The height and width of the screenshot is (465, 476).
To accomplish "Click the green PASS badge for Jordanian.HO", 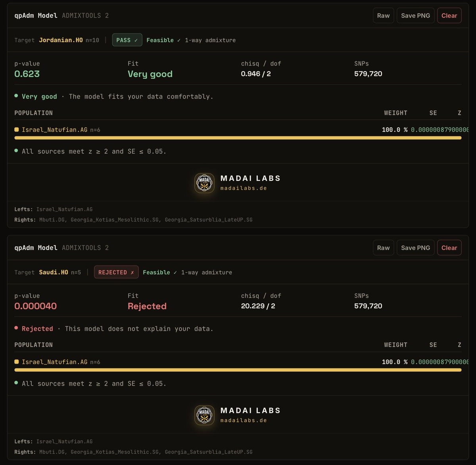I will [127, 40].
